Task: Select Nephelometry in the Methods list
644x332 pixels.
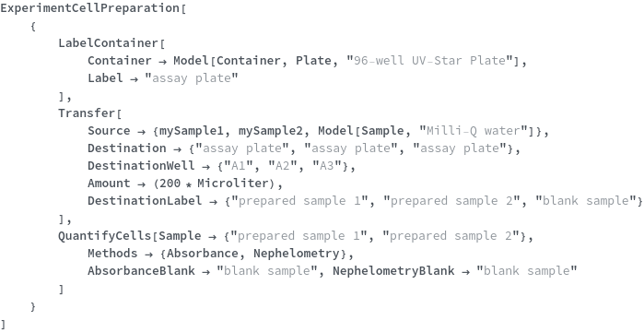Action: point(296,254)
